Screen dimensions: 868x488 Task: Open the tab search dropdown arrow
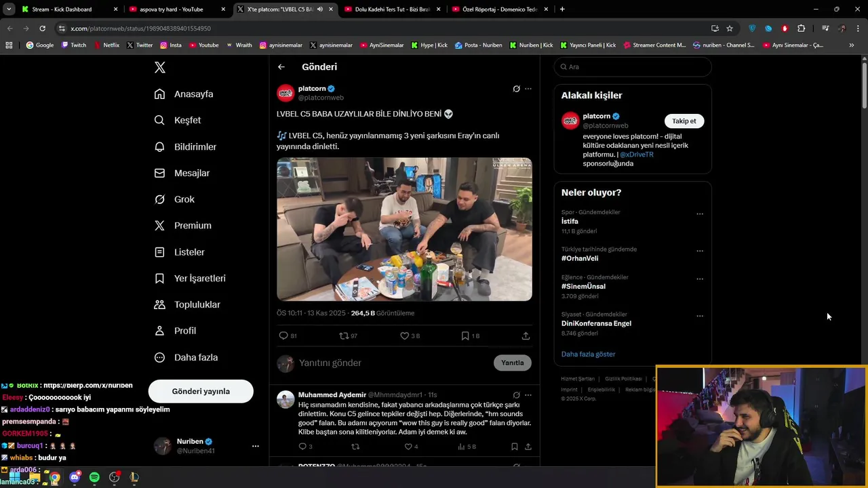[9, 9]
